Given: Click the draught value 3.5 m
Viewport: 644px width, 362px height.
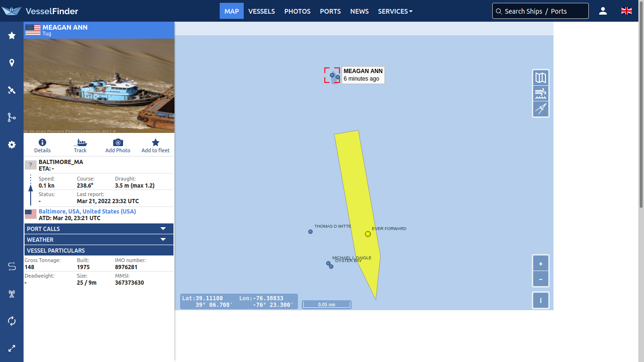Looking at the screenshot, I should point(135,186).
